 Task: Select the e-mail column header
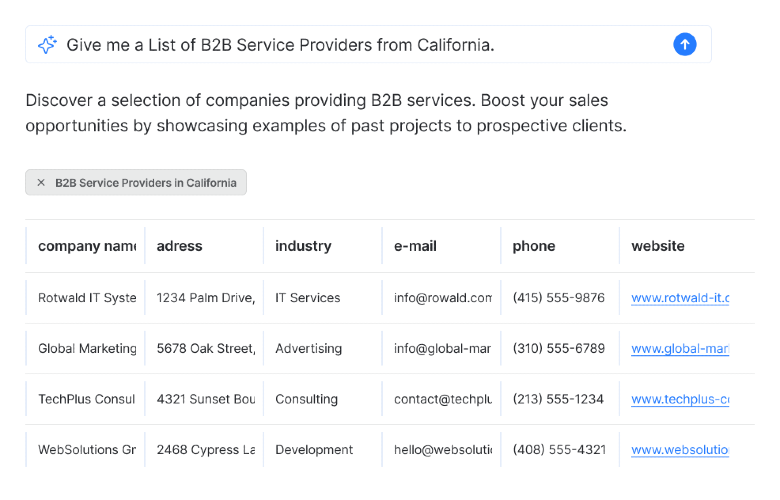point(415,246)
